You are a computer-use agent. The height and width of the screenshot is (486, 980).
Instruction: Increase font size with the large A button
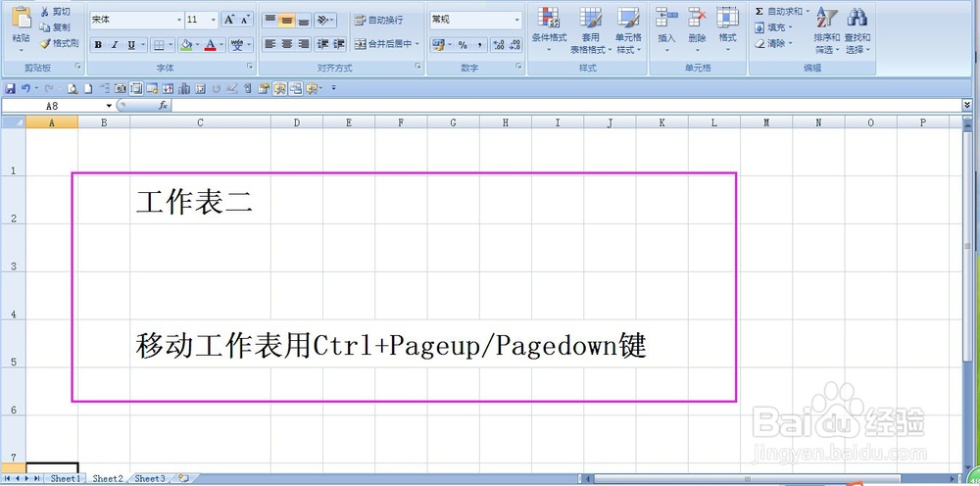click(x=229, y=20)
